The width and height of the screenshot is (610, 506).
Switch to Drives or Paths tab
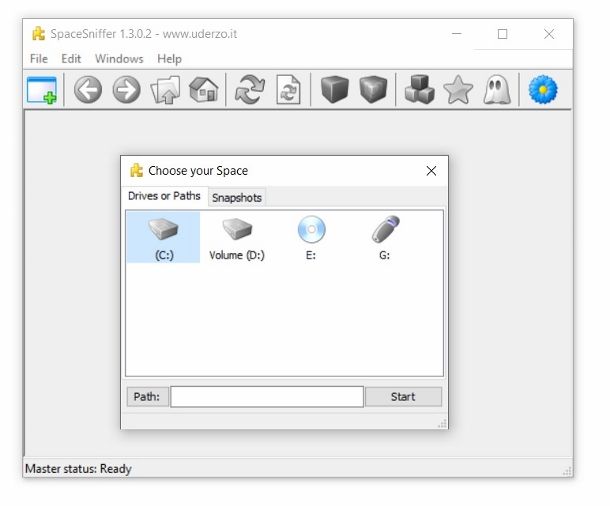tap(164, 196)
